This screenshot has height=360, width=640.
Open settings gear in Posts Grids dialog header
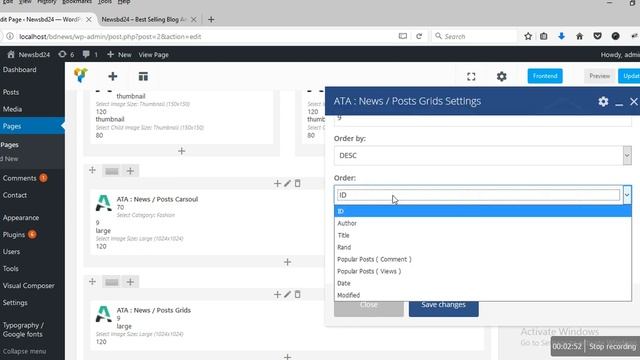[x=603, y=101]
